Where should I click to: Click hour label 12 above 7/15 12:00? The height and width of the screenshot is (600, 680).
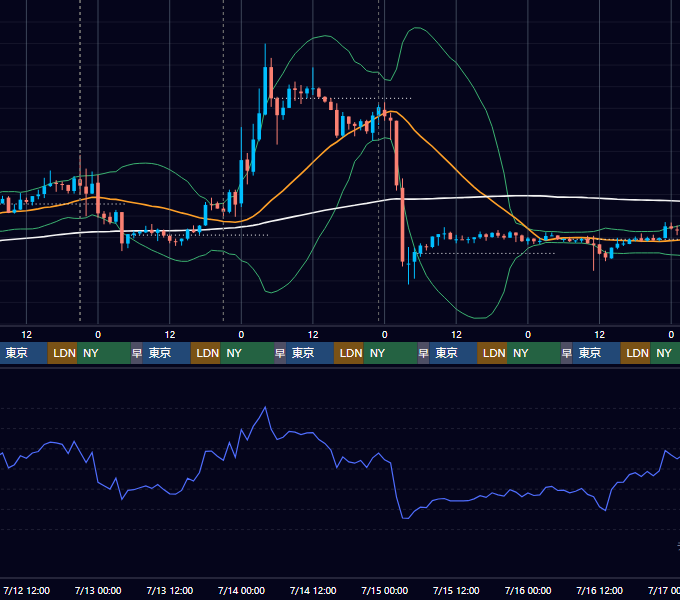coord(456,335)
